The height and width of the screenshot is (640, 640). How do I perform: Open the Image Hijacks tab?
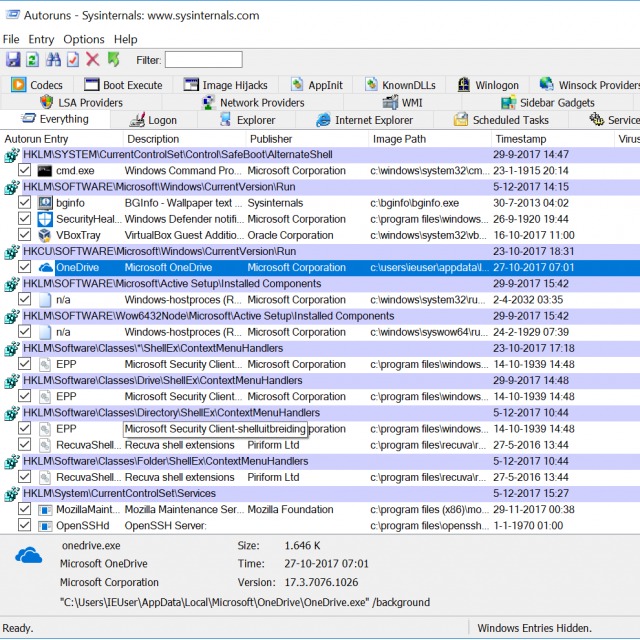(225, 85)
